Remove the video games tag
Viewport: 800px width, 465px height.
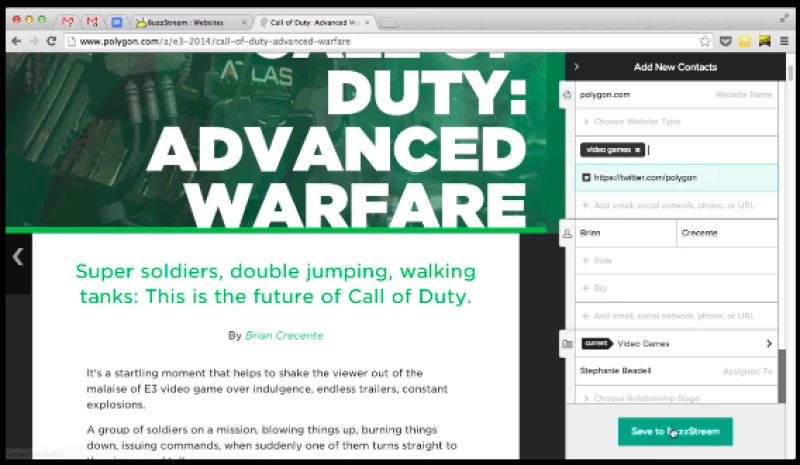point(638,150)
